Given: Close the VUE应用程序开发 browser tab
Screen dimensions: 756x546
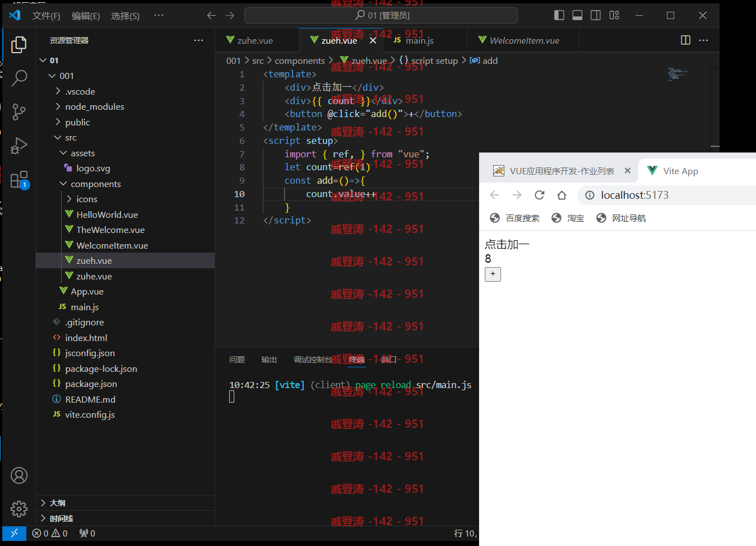Looking at the screenshot, I should tap(628, 171).
